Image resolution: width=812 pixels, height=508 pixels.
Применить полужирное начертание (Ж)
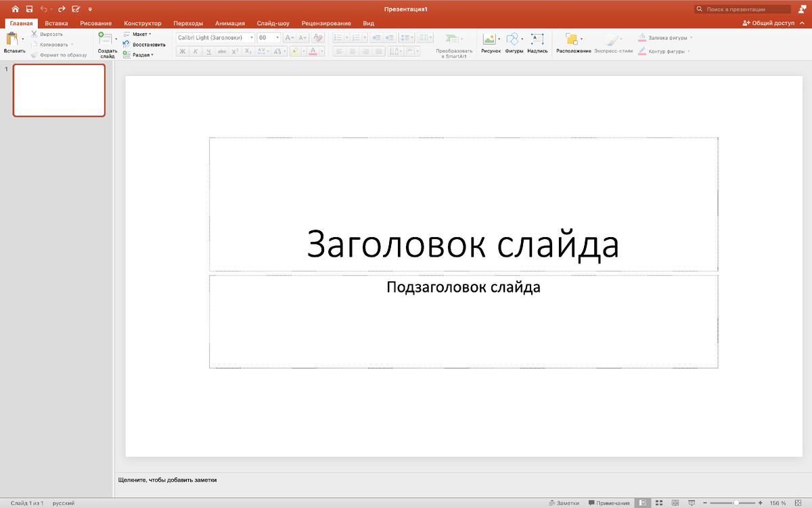(x=182, y=50)
